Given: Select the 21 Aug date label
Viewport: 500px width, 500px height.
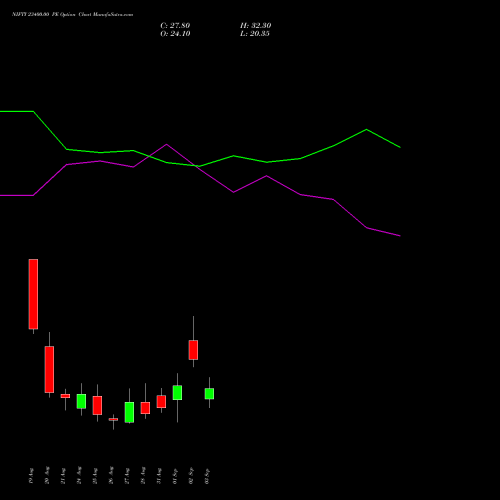Looking at the screenshot, I should [63, 476].
